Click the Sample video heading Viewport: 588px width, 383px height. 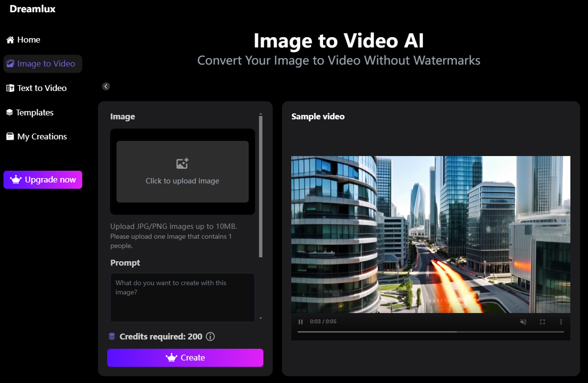(x=318, y=116)
